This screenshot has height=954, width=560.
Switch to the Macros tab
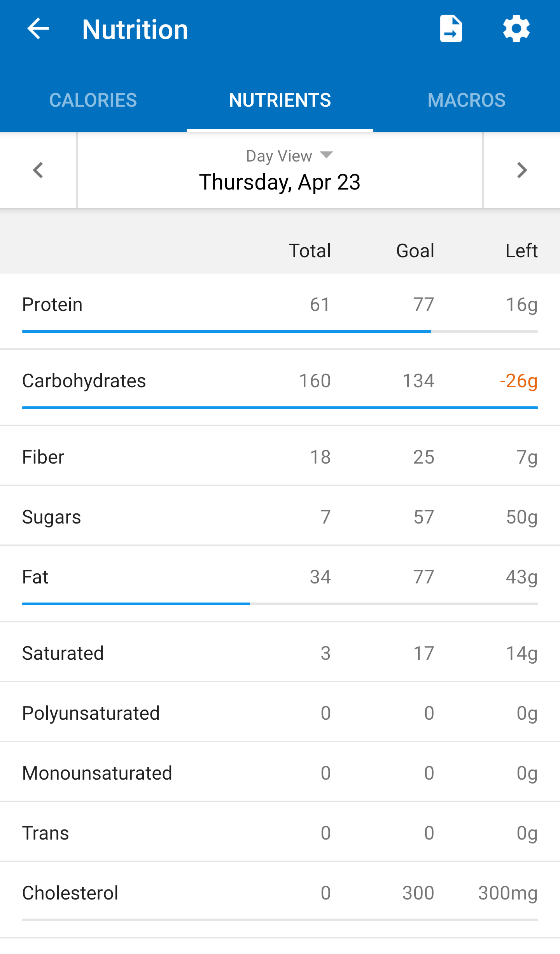[466, 100]
